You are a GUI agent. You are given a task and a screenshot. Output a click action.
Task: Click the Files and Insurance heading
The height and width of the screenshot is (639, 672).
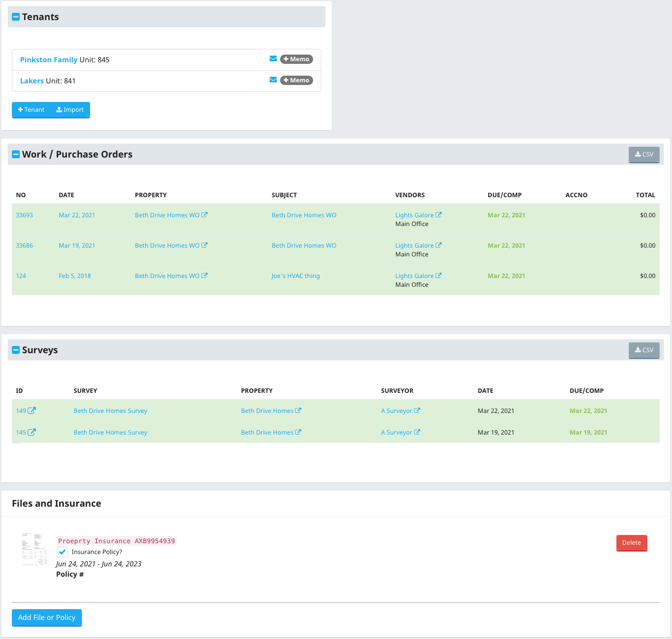pos(57,504)
